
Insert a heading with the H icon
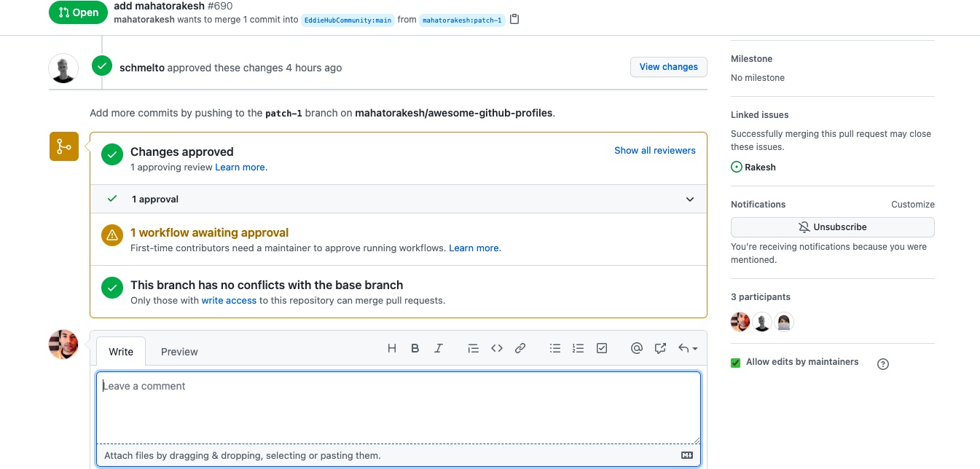point(392,349)
